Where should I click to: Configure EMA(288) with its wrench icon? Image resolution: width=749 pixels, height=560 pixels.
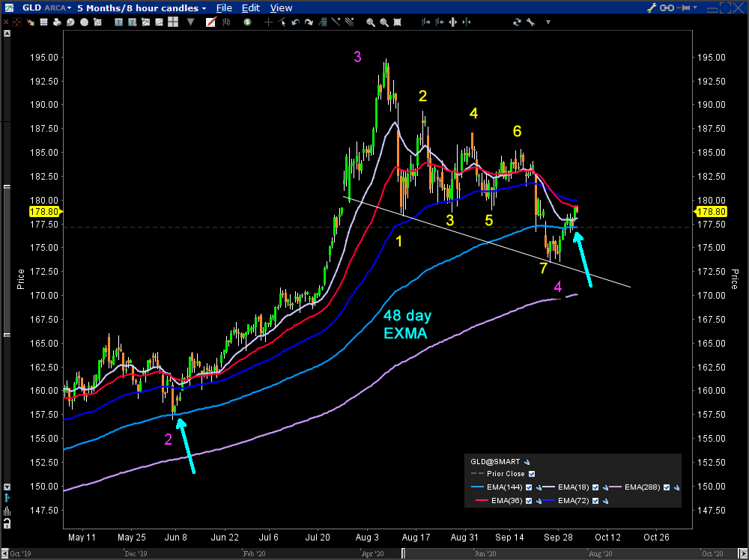(676, 487)
